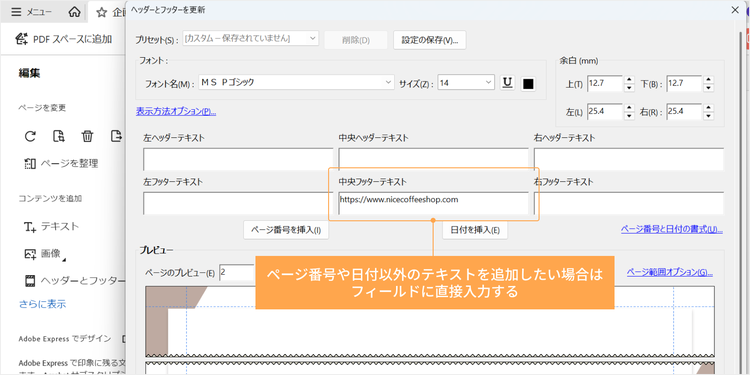The height and width of the screenshot is (375, 750).
Task: Decrease the 上(T) margin value
Action: point(629,88)
